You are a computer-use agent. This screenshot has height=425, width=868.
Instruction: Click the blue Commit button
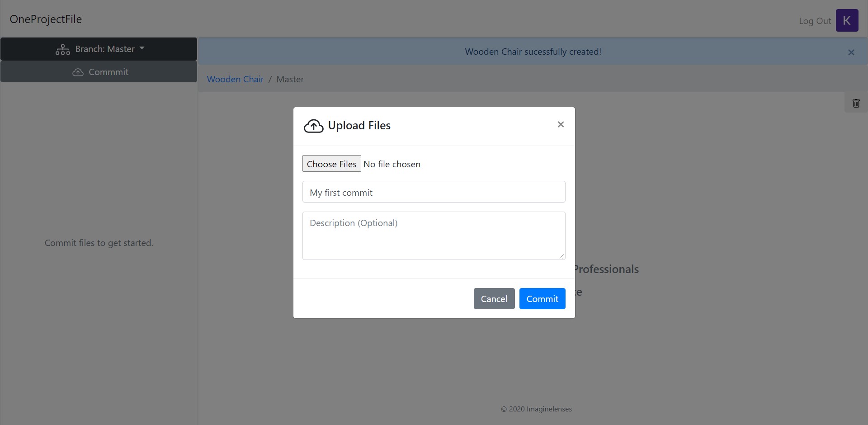542,298
